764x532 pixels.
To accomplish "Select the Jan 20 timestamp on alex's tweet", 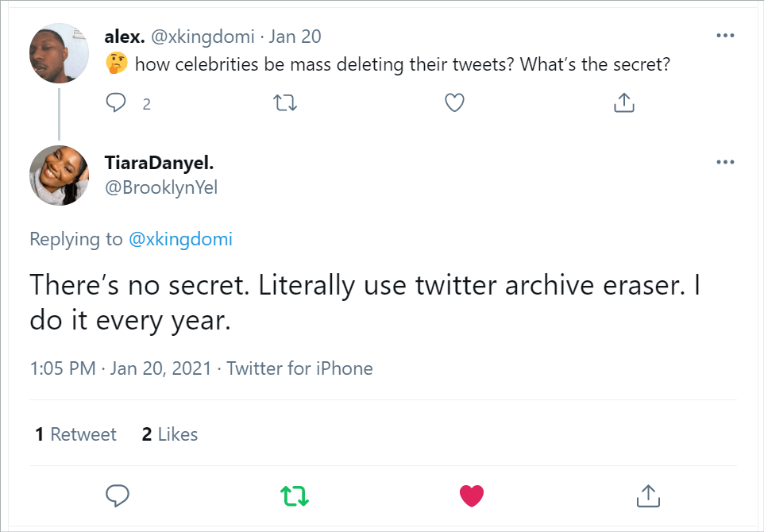I will [x=295, y=36].
